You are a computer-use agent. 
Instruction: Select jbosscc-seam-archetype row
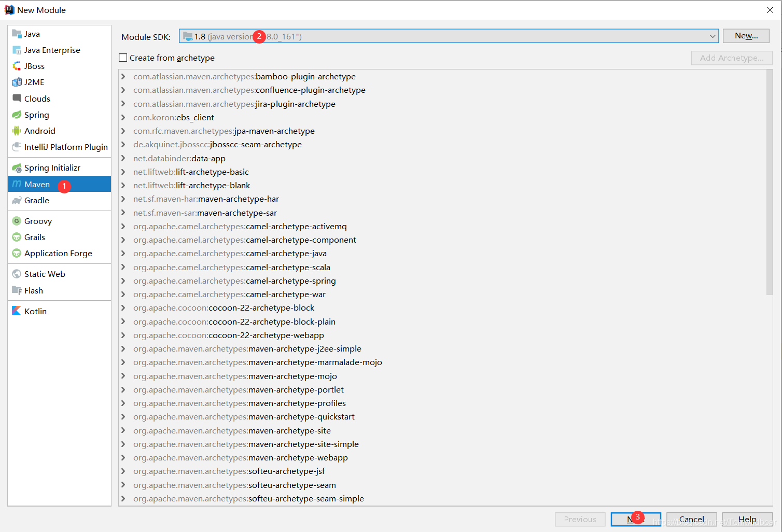click(442, 144)
